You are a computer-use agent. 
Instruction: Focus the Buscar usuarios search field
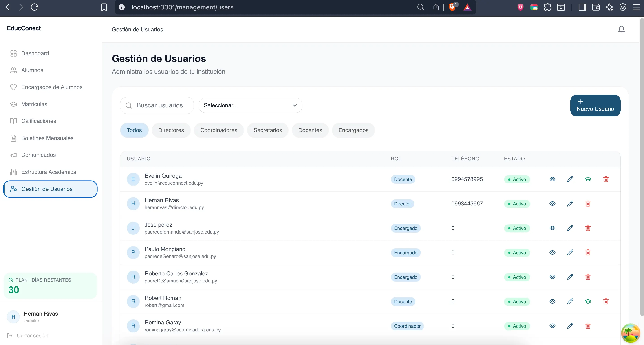click(x=161, y=105)
